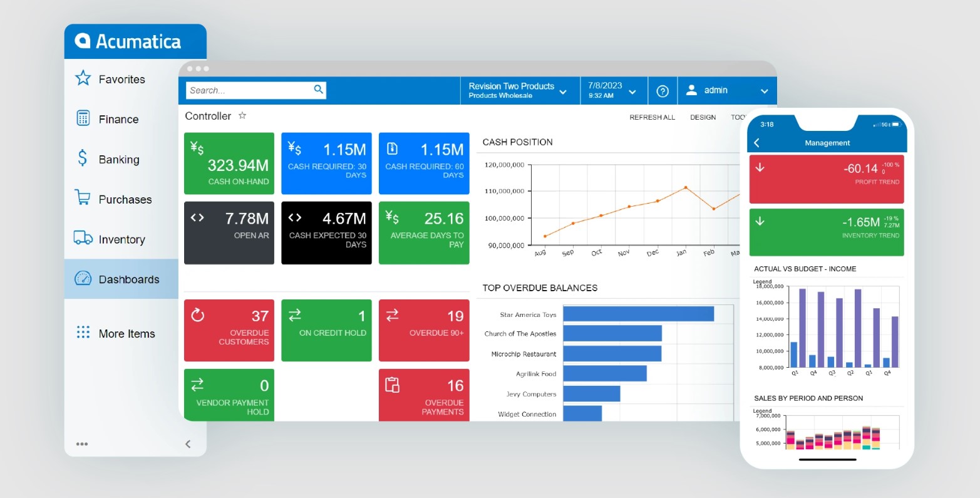Tap ACTUAL VS BUDGET - INCOME heading
The image size is (980, 498).
805,269
